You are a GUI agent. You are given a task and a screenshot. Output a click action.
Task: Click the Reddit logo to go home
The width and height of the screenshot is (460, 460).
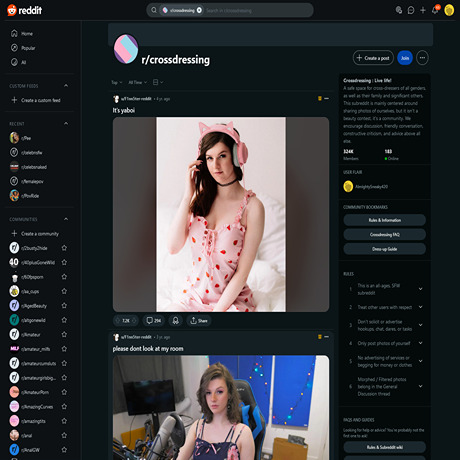(x=24, y=10)
